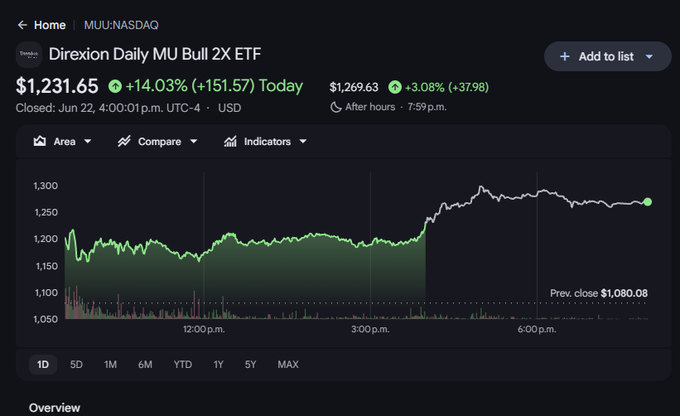Click the moon icon beside After hours

pyautogui.click(x=336, y=107)
